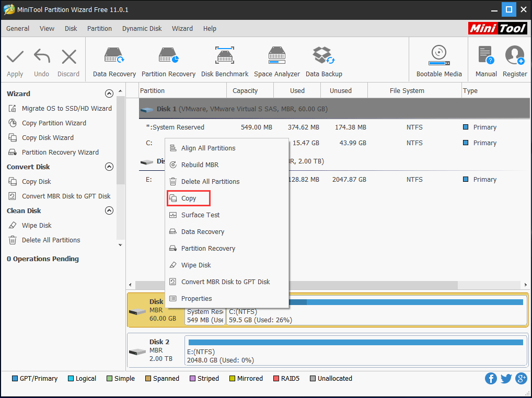This screenshot has width=532, height=398.
Task: Select Wipe Disk in context menu
Action: (x=227, y=265)
